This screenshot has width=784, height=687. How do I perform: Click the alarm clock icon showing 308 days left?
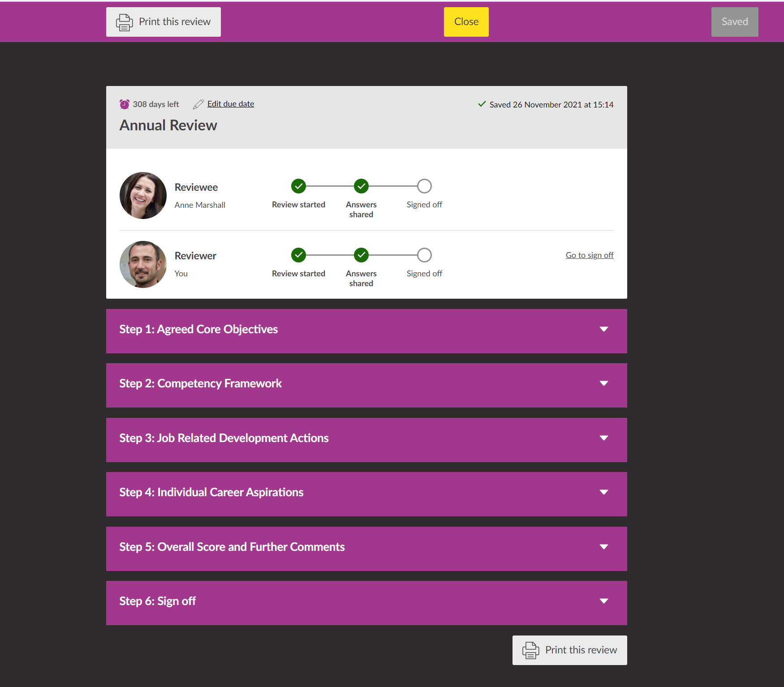(124, 104)
